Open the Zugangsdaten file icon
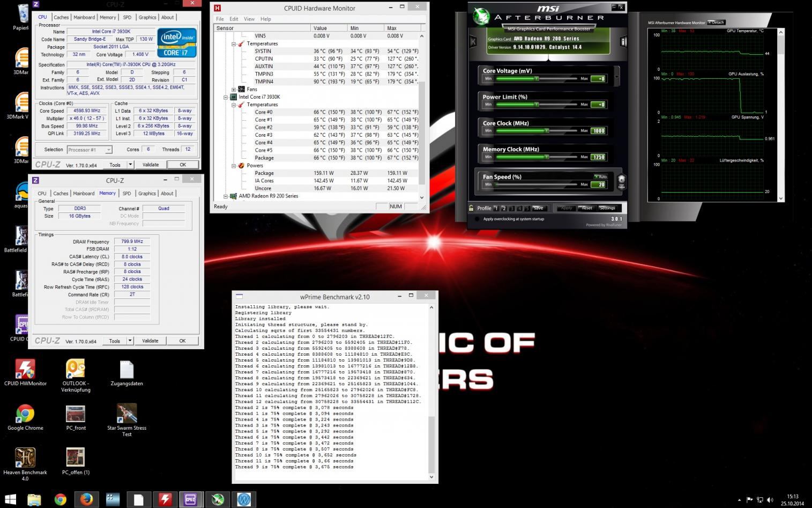 pyautogui.click(x=126, y=373)
